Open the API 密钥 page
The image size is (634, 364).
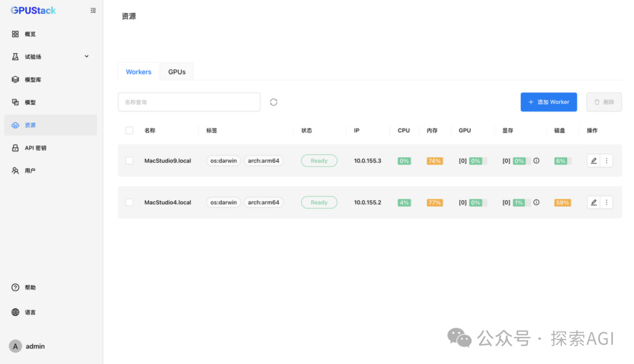[50, 148]
